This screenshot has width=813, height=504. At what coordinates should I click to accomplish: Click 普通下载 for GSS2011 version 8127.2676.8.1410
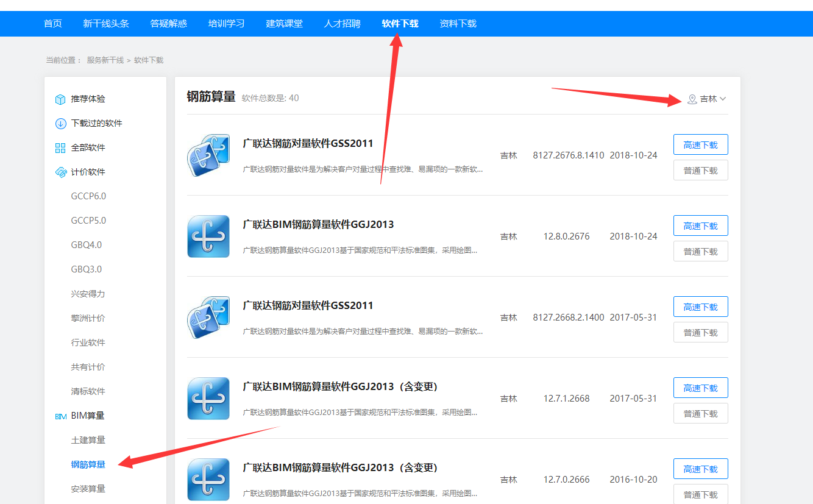701,171
